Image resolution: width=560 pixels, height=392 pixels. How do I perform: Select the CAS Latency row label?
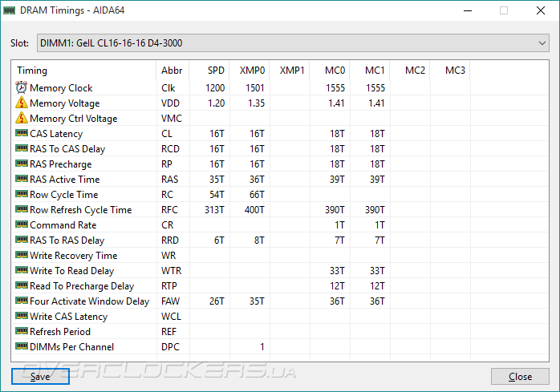tap(56, 134)
